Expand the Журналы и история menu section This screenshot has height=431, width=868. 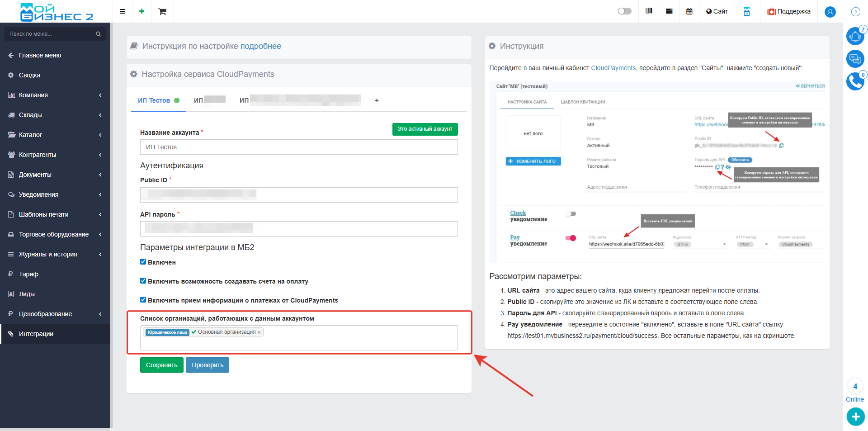pos(55,254)
